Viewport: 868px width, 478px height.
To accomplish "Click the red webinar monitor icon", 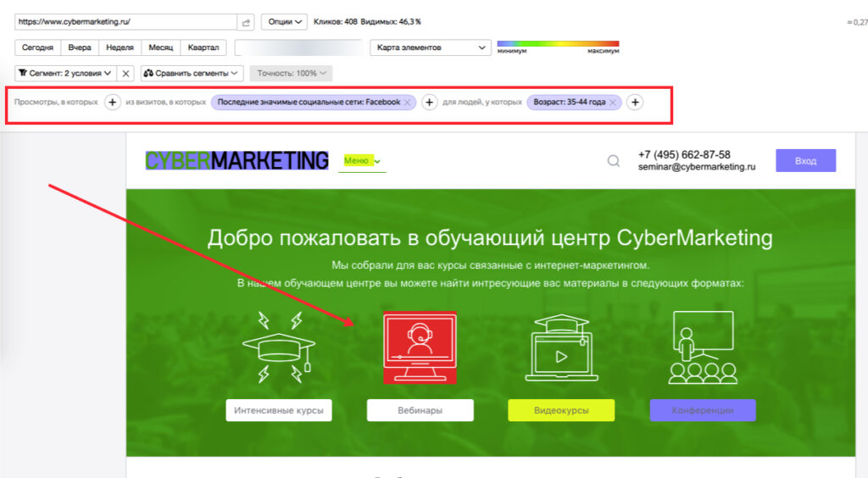I will (420, 347).
